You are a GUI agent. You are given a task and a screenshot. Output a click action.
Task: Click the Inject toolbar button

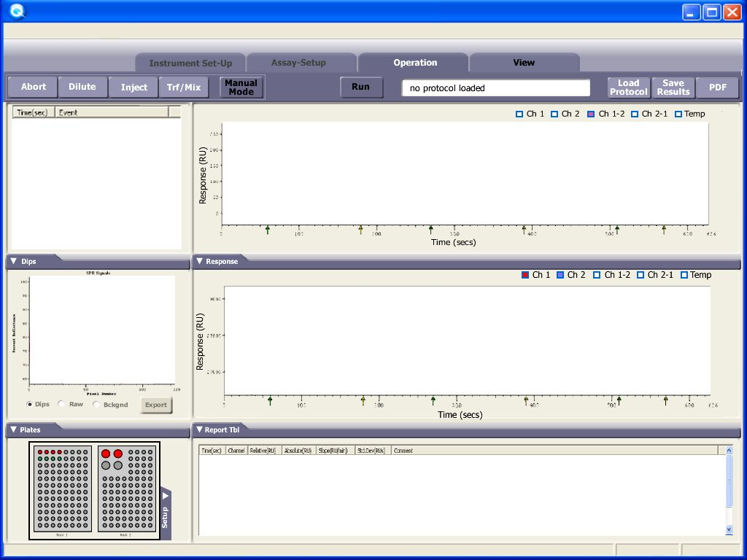tap(134, 87)
